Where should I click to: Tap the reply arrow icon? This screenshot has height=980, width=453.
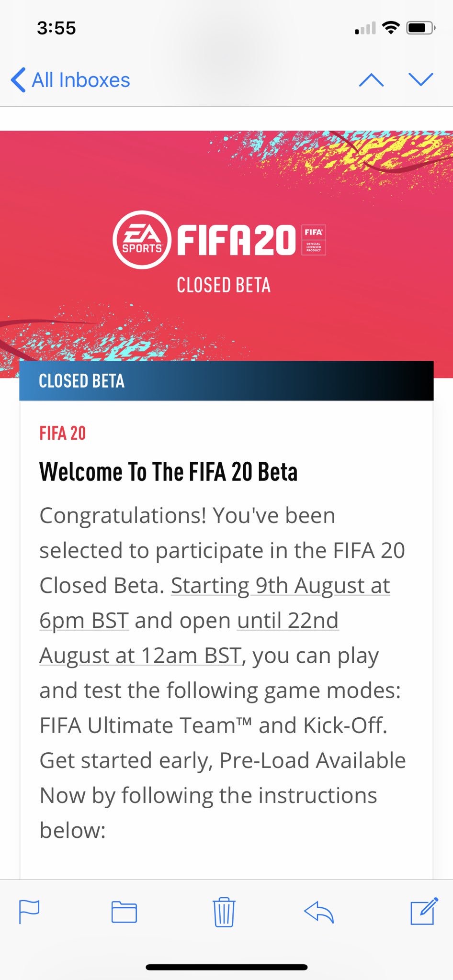319,912
